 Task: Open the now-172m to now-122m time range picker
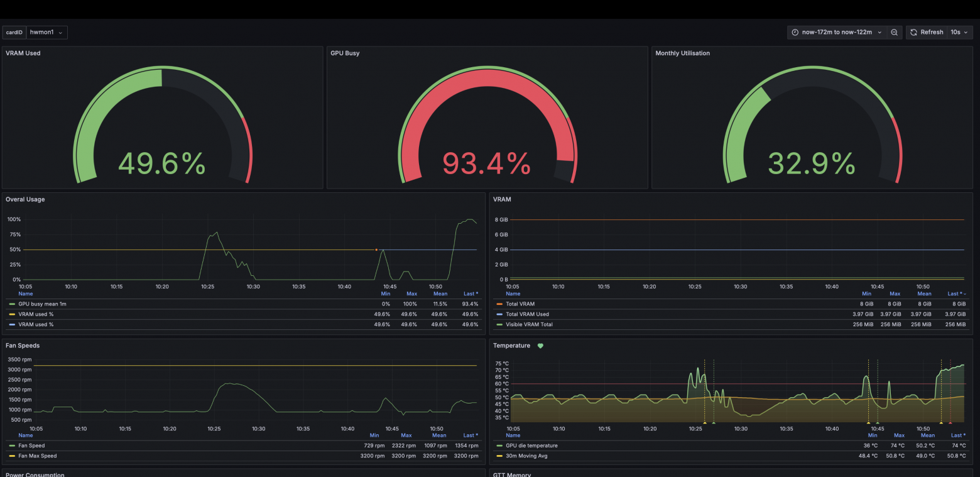pos(837,32)
